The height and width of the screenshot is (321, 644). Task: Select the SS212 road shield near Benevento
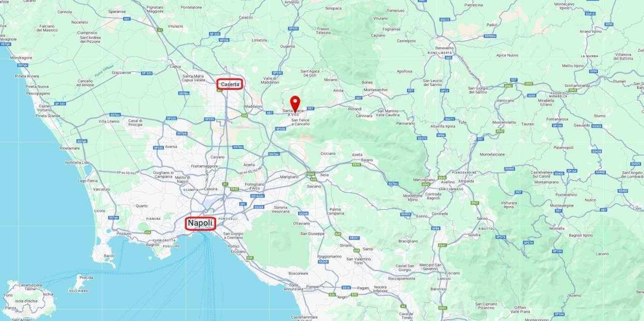tap(444, 20)
